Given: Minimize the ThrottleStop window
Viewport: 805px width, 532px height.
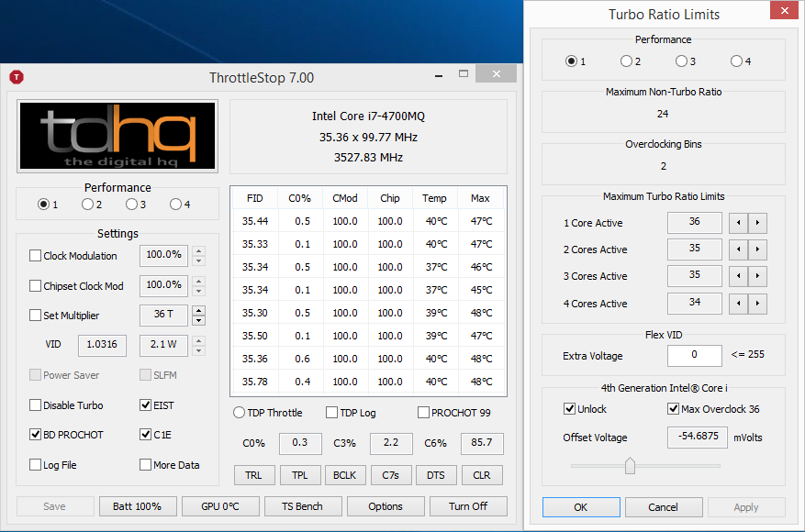Looking at the screenshot, I should tap(439, 75).
